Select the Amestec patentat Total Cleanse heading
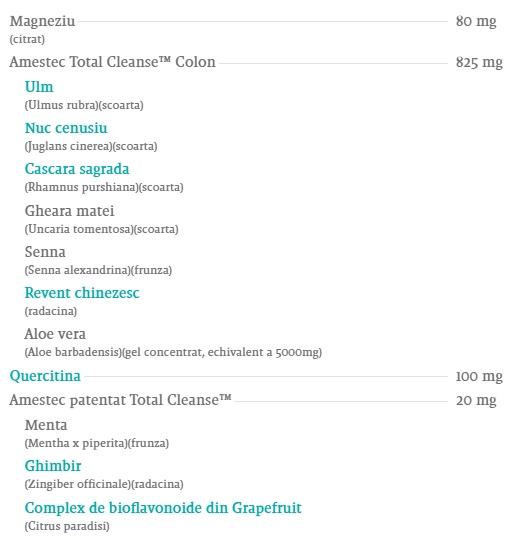The image size is (510, 538). (120, 400)
